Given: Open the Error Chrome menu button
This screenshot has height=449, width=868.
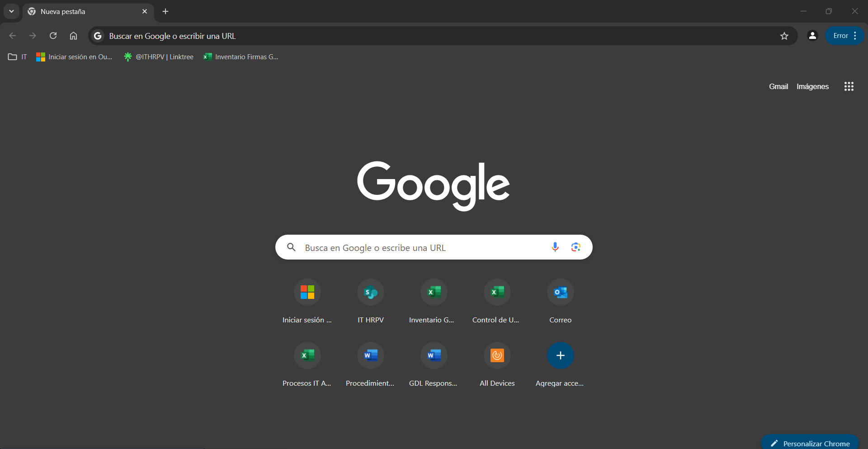Looking at the screenshot, I should tap(845, 36).
